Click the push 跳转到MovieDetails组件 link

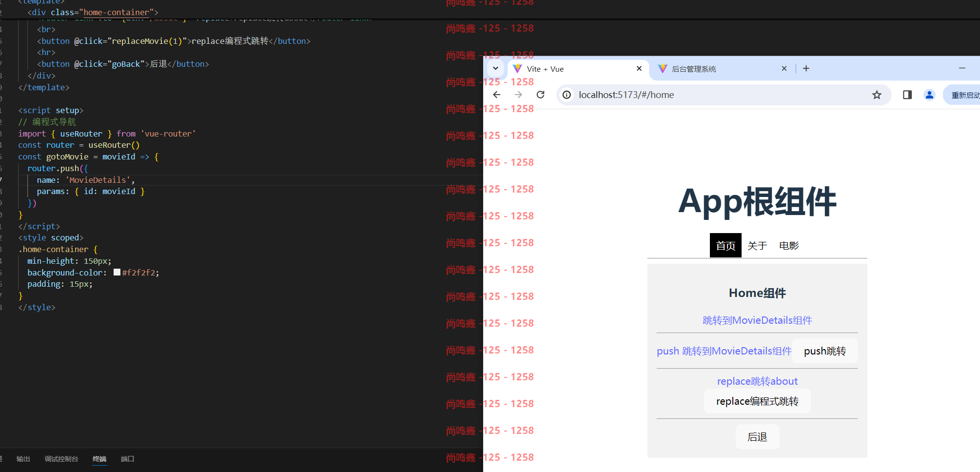[724, 351]
